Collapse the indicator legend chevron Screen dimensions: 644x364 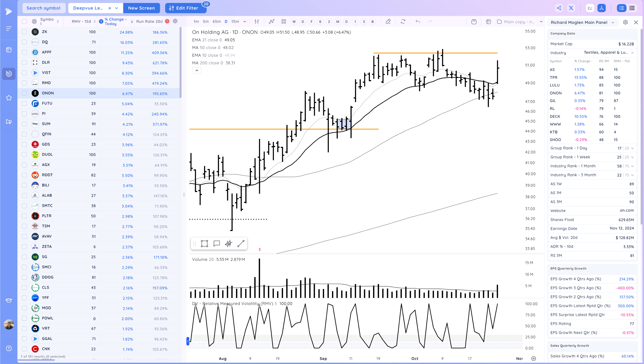click(x=197, y=71)
